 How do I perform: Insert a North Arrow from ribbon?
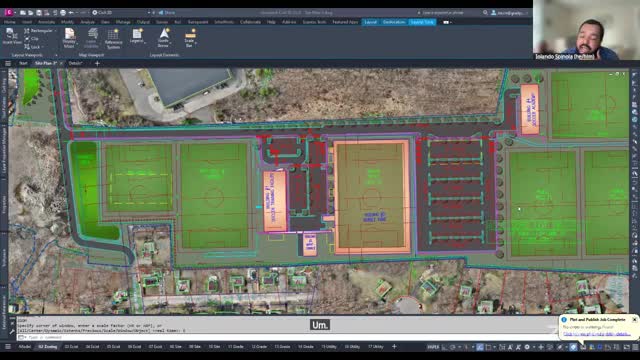[x=164, y=38]
